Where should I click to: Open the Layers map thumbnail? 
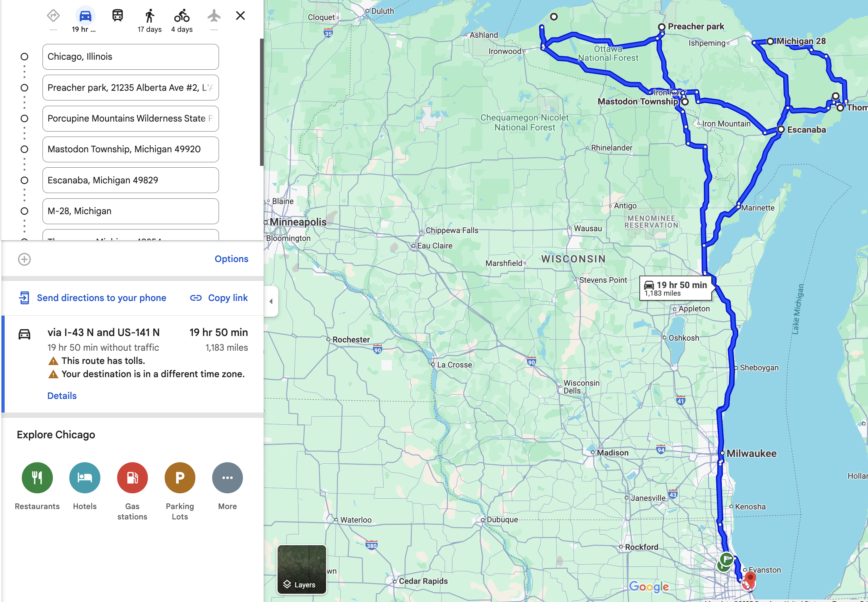click(301, 569)
